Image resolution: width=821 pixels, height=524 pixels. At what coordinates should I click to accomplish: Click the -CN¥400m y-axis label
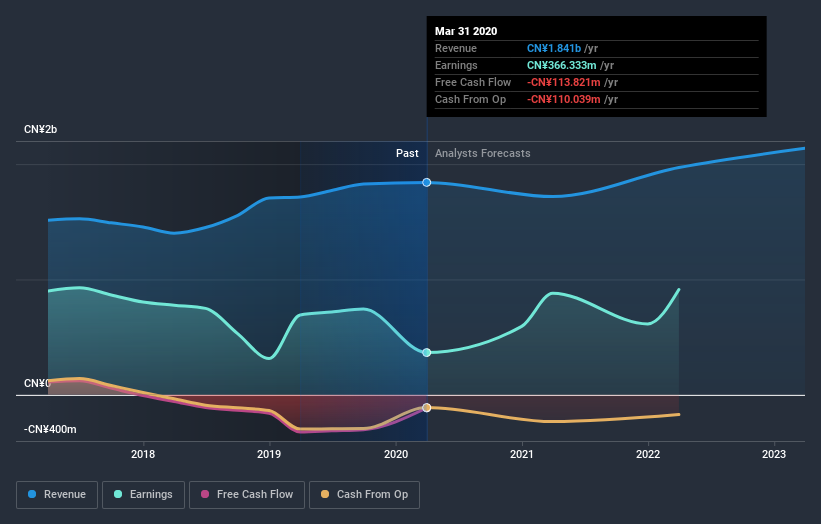point(50,429)
